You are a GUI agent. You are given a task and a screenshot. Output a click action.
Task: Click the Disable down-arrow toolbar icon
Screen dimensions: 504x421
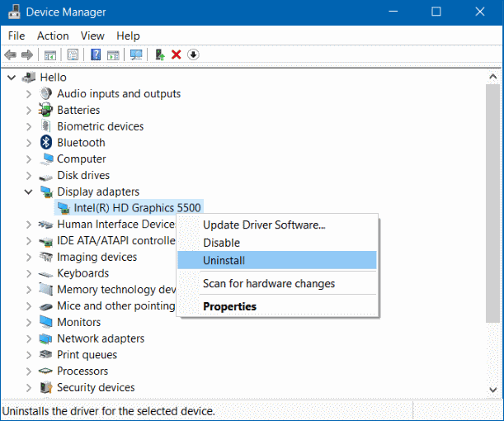(193, 54)
